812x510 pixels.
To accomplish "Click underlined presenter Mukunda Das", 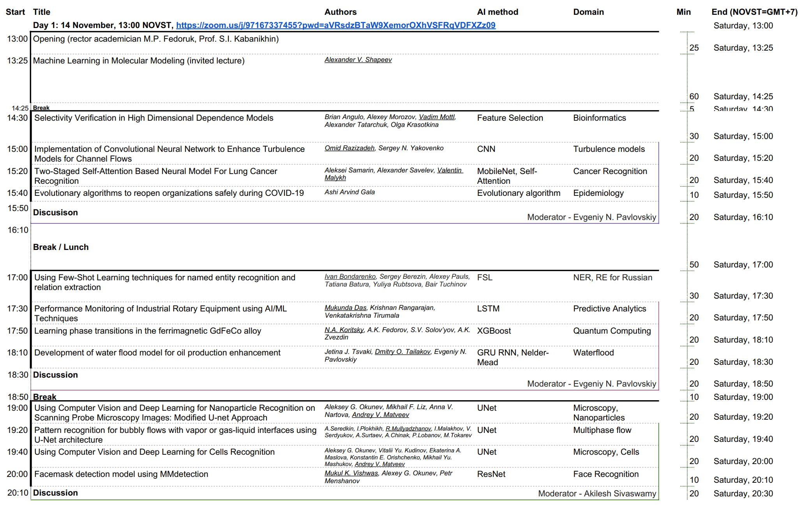I will [x=345, y=308].
